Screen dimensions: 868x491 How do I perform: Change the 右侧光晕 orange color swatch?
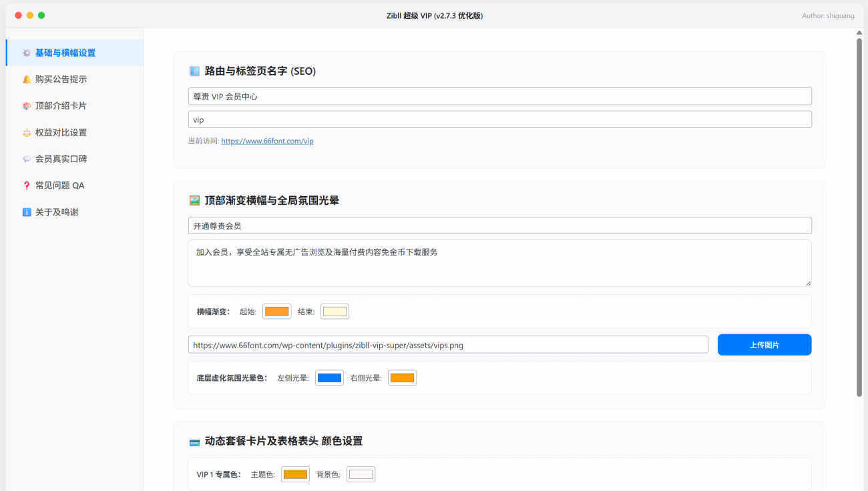tap(402, 378)
